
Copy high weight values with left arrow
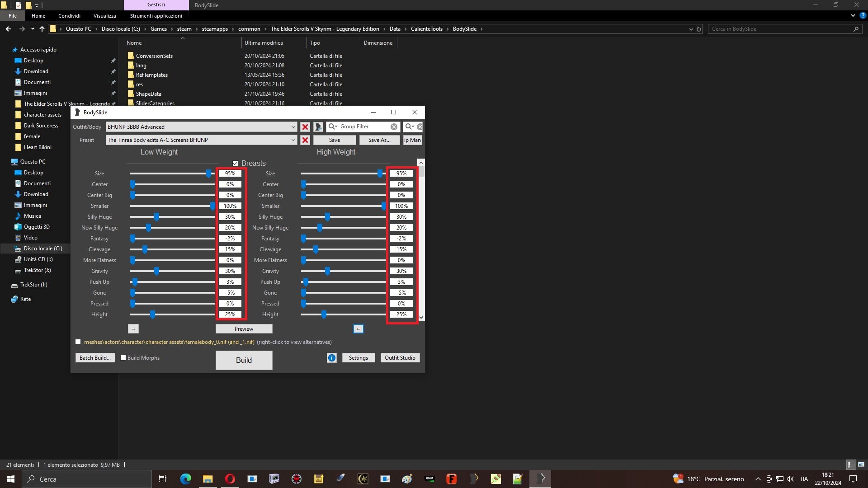point(358,329)
